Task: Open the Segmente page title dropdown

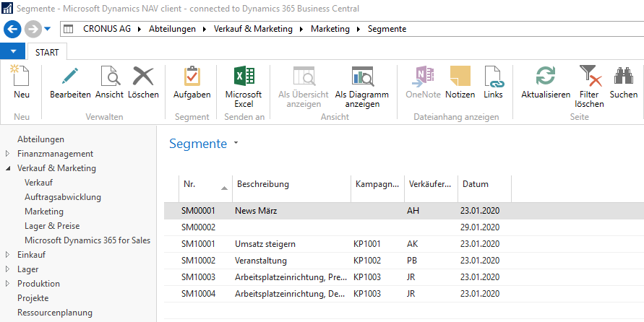Action: tap(236, 143)
